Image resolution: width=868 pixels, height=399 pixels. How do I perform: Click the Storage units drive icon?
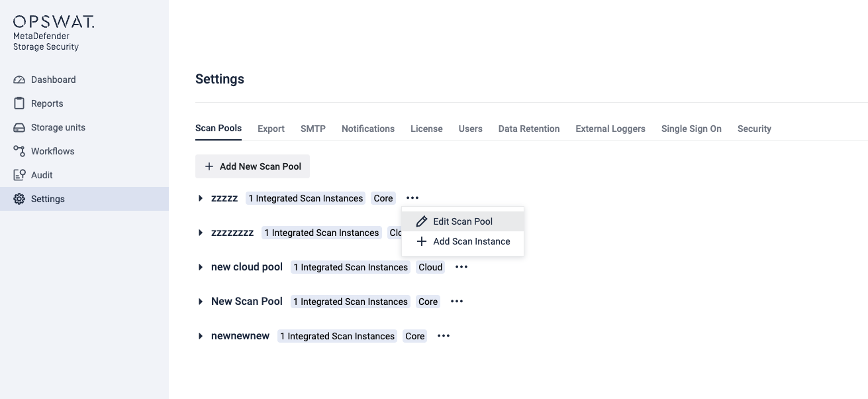click(19, 127)
